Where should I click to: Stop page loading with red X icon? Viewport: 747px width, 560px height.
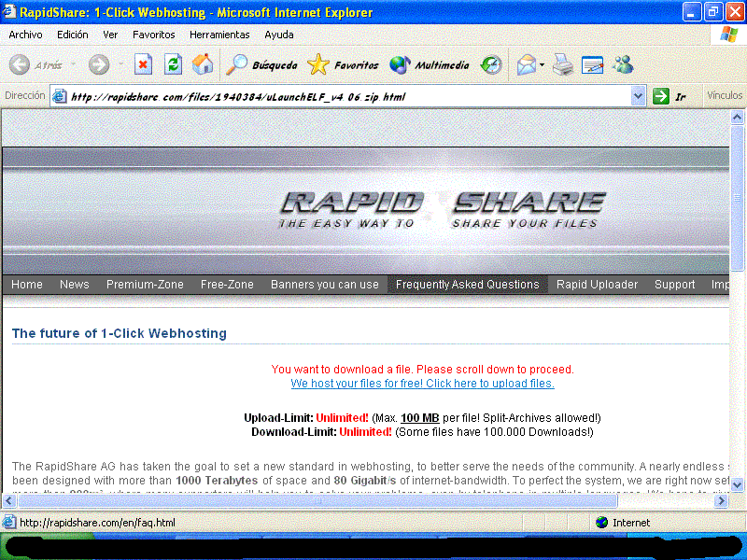click(143, 64)
